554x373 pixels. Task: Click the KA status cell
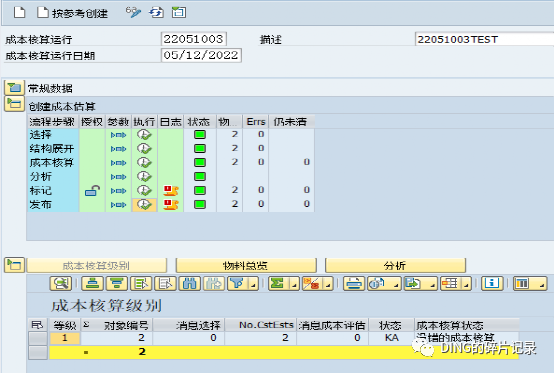click(x=391, y=338)
